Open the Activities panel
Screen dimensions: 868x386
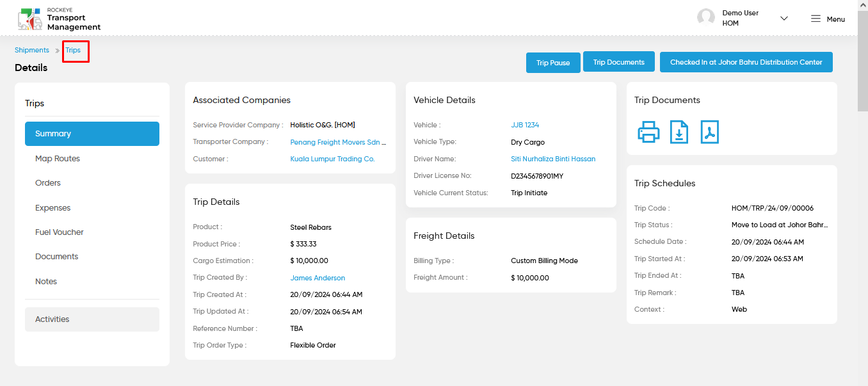92,319
